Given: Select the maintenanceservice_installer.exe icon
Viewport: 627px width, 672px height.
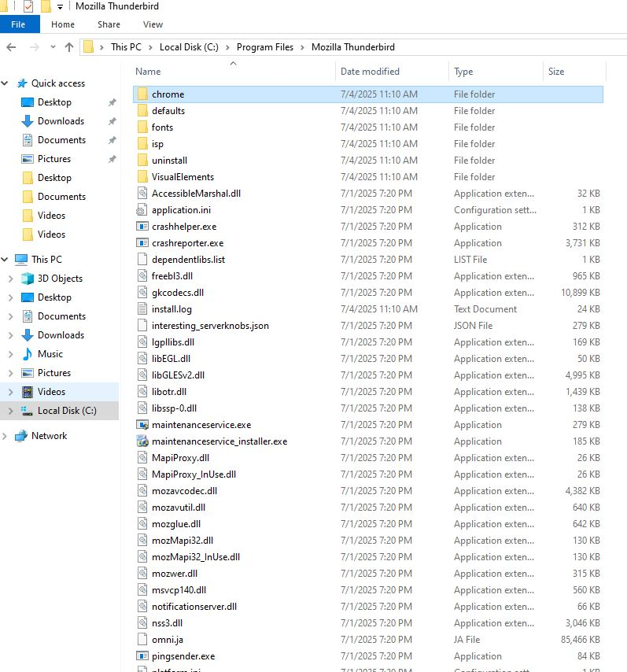Looking at the screenshot, I should coord(142,441).
